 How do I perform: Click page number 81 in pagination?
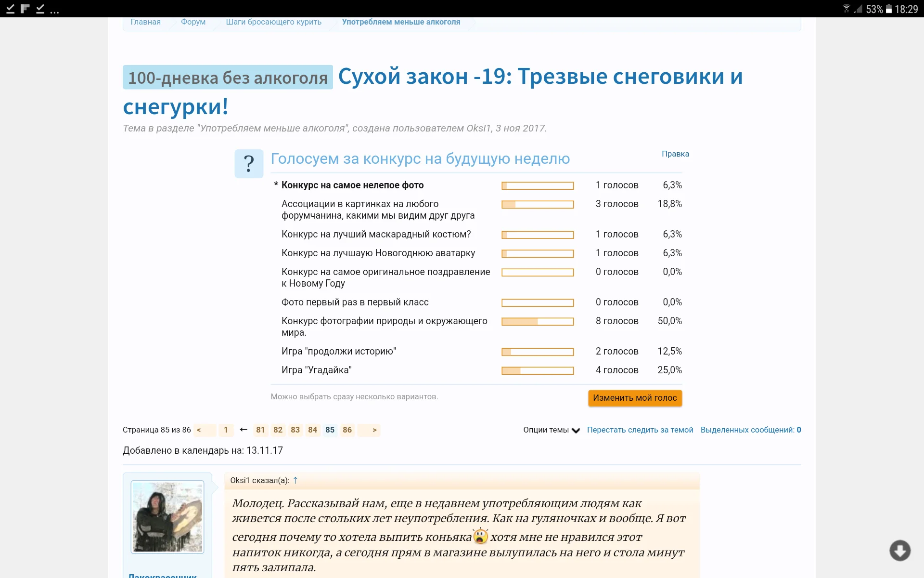[260, 430]
